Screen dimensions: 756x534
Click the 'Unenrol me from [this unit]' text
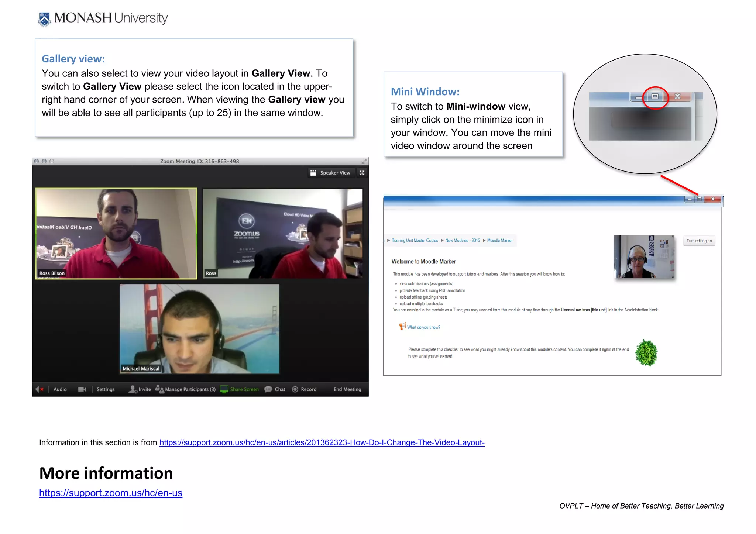pyautogui.click(x=584, y=310)
